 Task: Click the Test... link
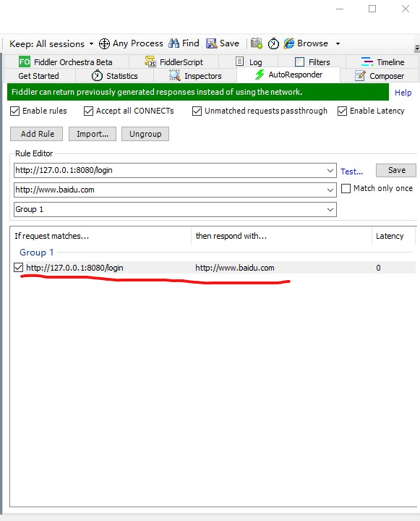coord(351,171)
